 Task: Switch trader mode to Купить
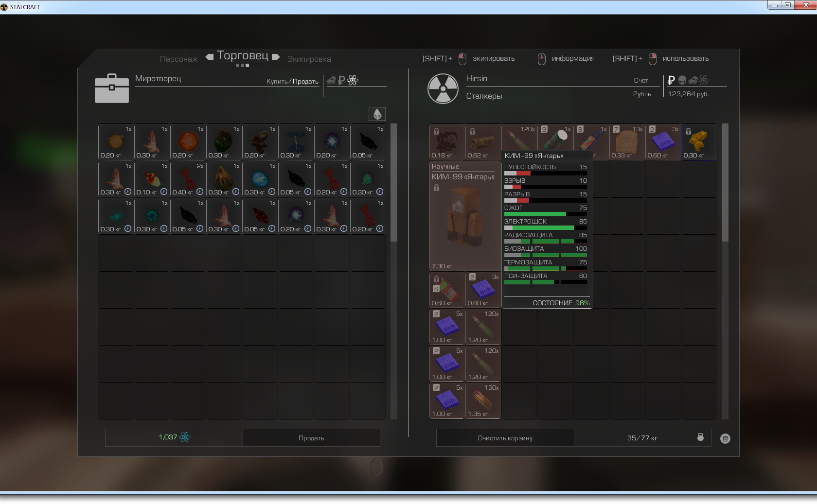coord(277,81)
